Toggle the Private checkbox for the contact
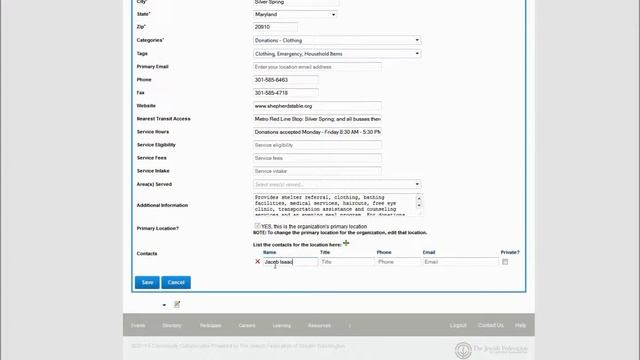Image resolution: width=640 pixels, height=360 pixels. 505,262
